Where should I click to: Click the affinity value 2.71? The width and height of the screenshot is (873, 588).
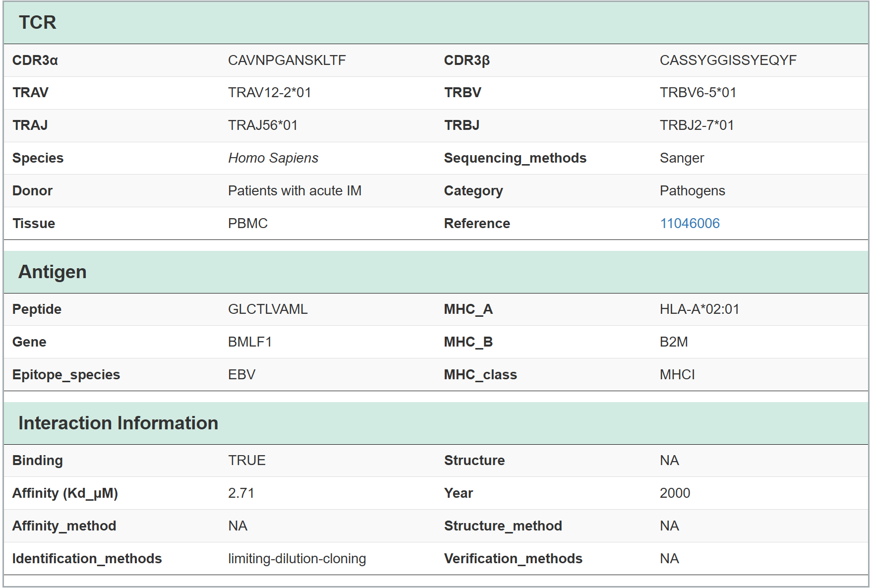pyautogui.click(x=241, y=493)
